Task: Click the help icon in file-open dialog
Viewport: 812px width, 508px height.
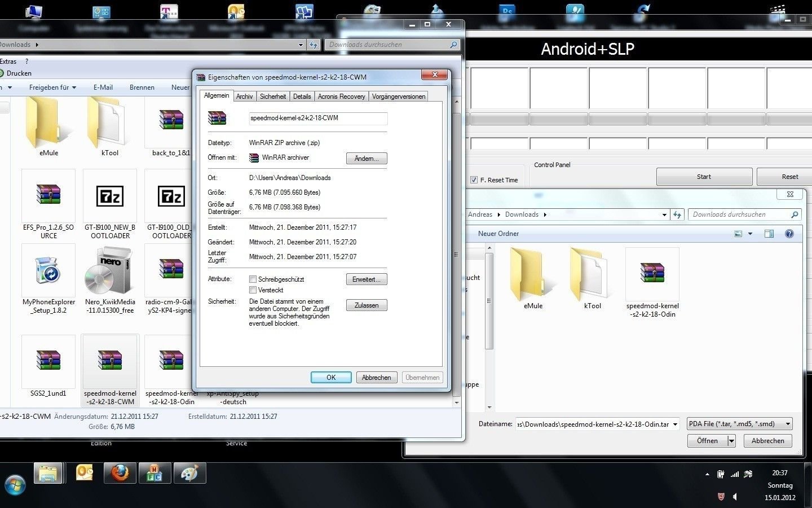Action: (x=789, y=234)
